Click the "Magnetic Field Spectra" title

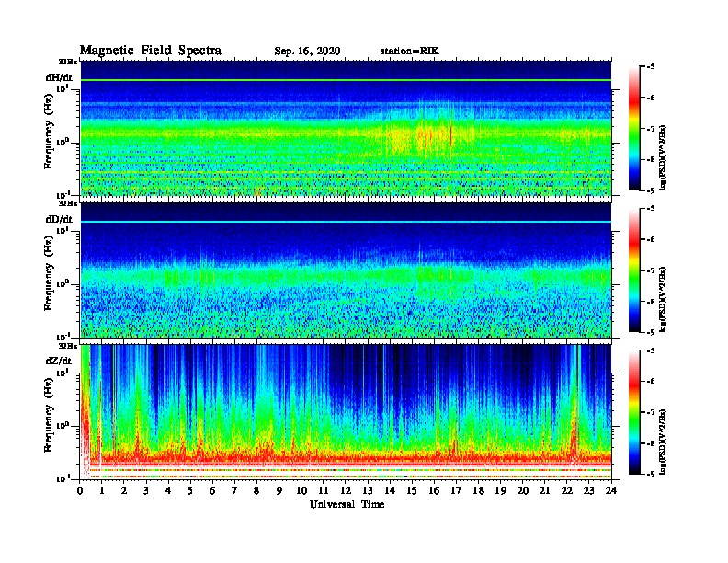(x=151, y=51)
